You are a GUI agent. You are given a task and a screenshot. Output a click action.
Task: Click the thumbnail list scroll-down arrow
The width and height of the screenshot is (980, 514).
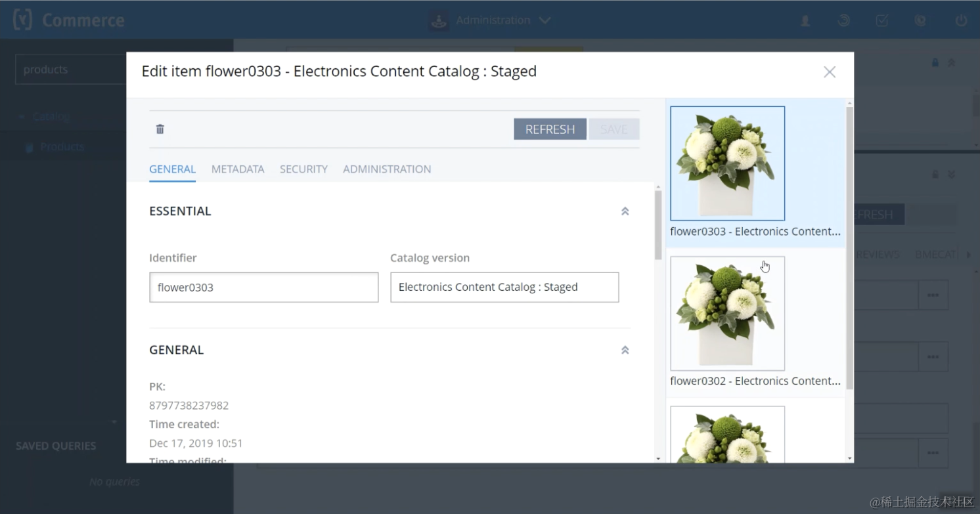(849, 458)
